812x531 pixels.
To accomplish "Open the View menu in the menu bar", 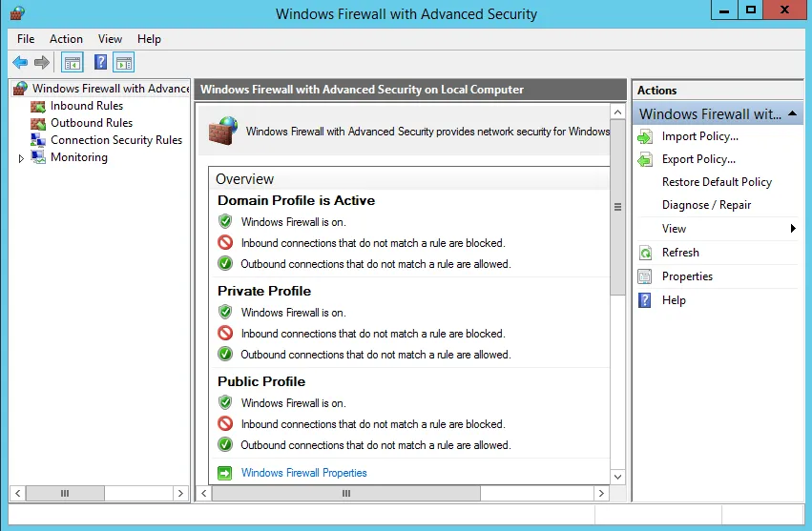I will click(x=110, y=39).
